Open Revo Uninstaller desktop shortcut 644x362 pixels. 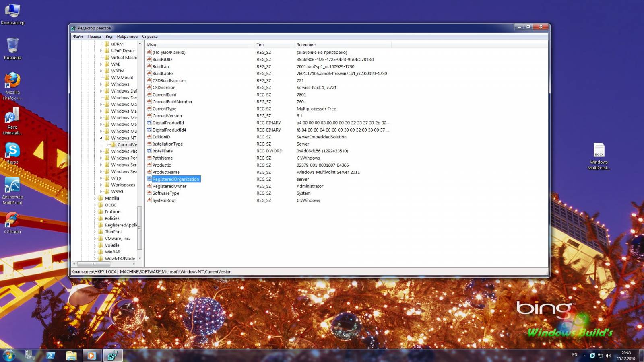12,121
